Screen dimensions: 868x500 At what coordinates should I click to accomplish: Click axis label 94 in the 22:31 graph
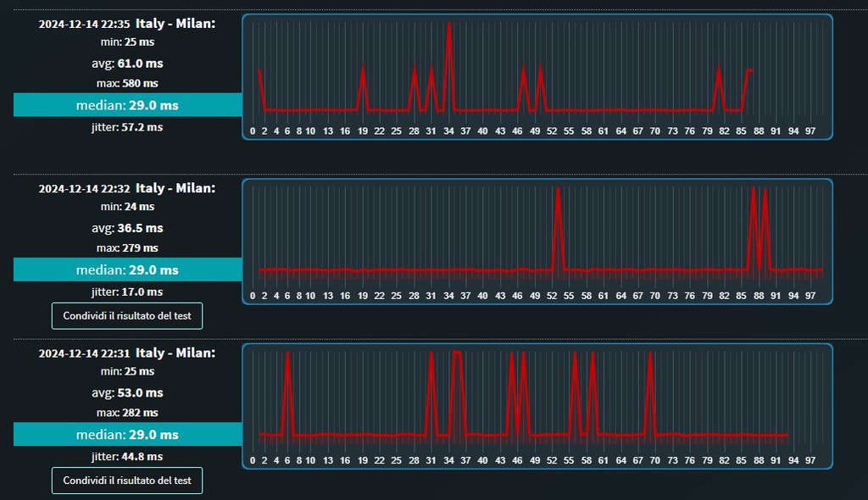click(x=793, y=460)
